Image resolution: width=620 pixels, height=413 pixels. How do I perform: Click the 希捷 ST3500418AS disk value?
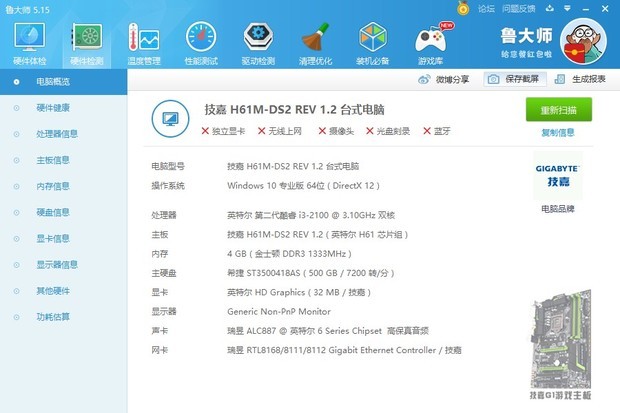310,273
